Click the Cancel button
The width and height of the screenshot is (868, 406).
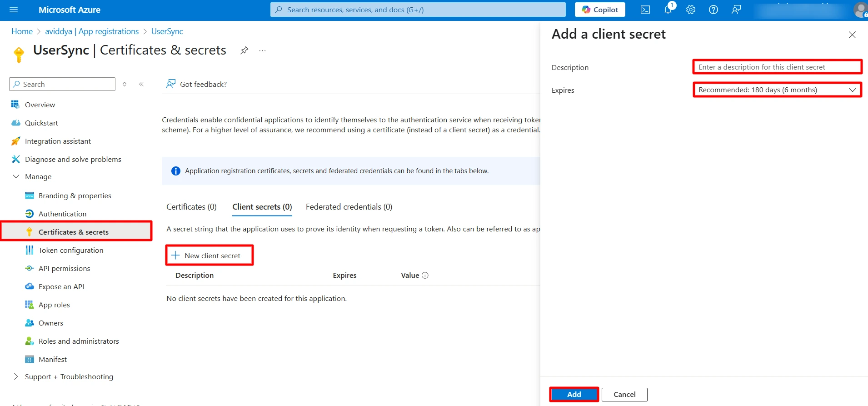[624, 394]
